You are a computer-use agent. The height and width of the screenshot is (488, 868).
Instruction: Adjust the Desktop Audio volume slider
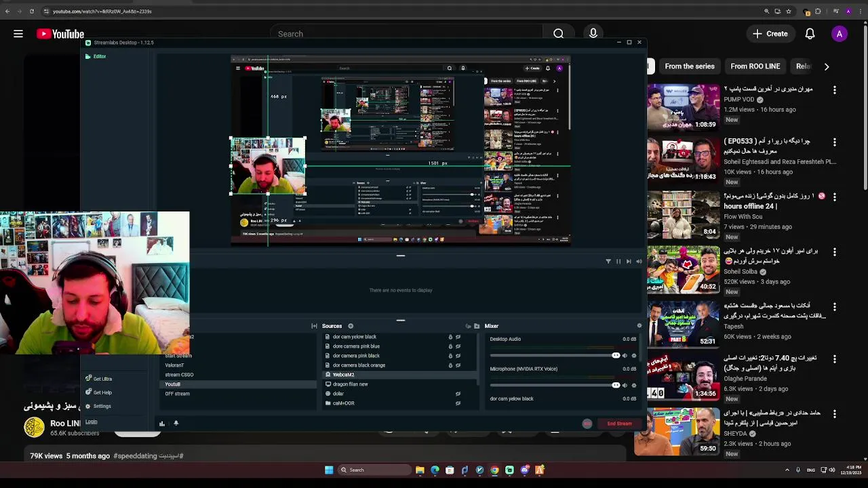tap(554, 356)
